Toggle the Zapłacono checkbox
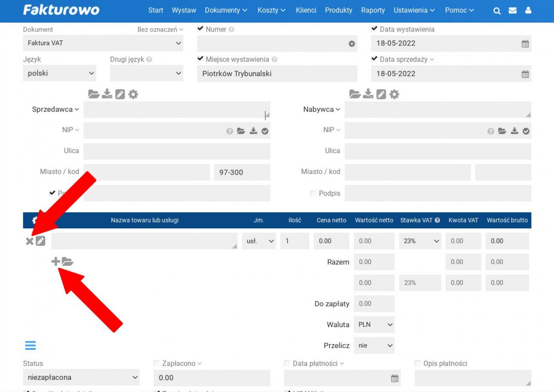The width and height of the screenshot is (554, 392). (x=156, y=363)
